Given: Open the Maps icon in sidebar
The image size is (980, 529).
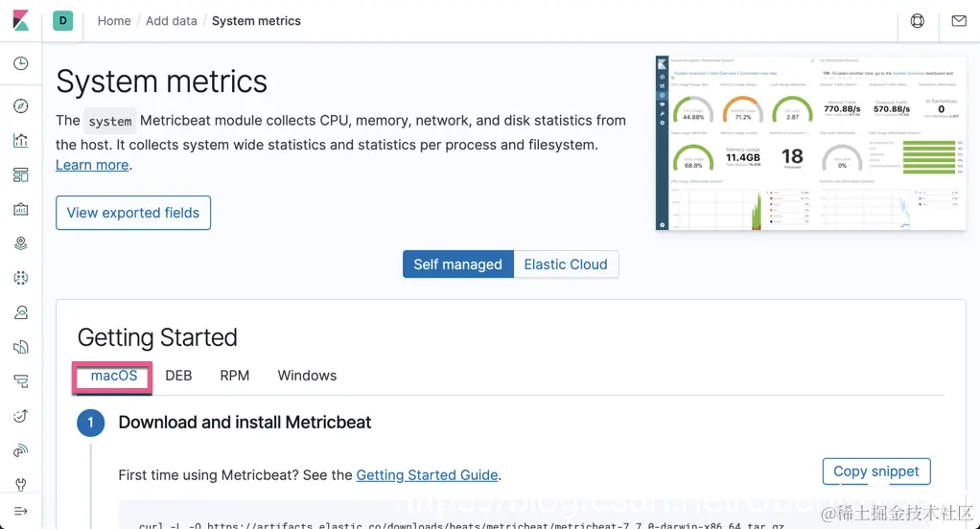Looking at the screenshot, I should coord(21,243).
